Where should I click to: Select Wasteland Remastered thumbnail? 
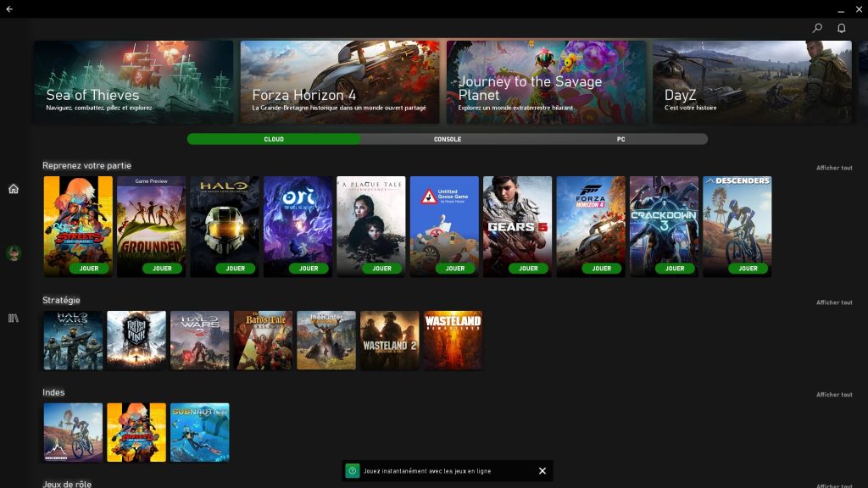(x=453, y=341)
